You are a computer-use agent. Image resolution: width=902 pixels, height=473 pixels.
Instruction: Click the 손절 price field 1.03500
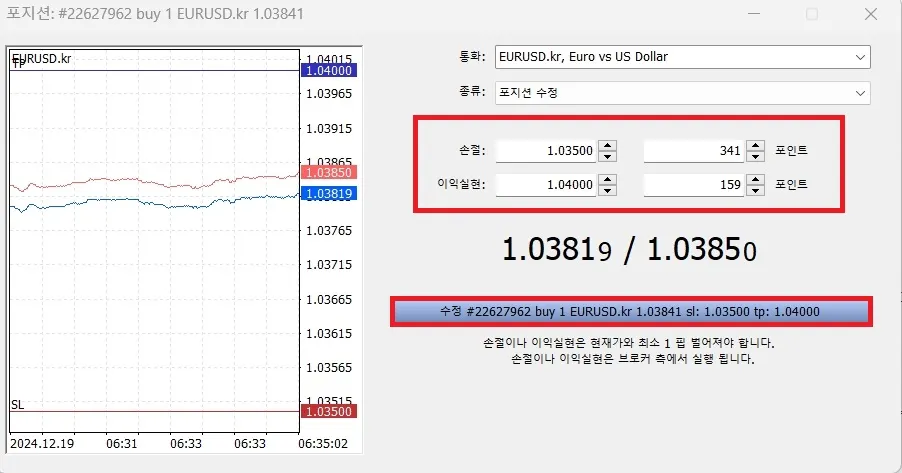[x=545, y=151]
